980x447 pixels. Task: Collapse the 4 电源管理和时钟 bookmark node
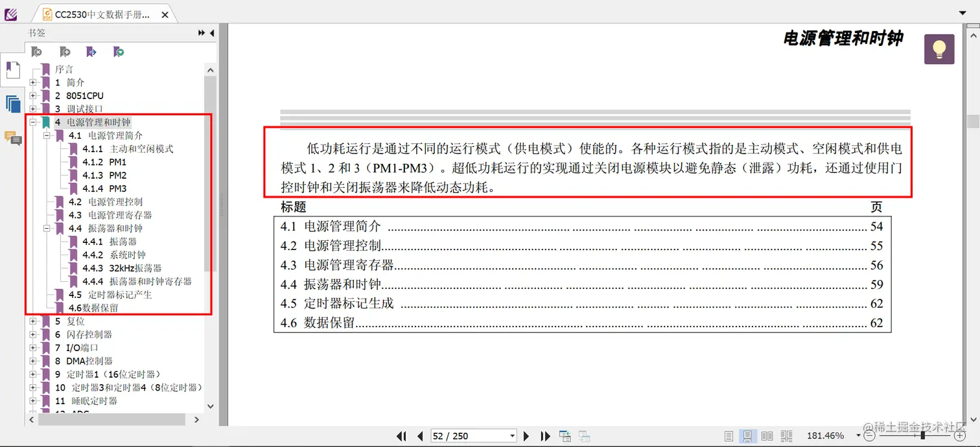[x=33, y=122]
